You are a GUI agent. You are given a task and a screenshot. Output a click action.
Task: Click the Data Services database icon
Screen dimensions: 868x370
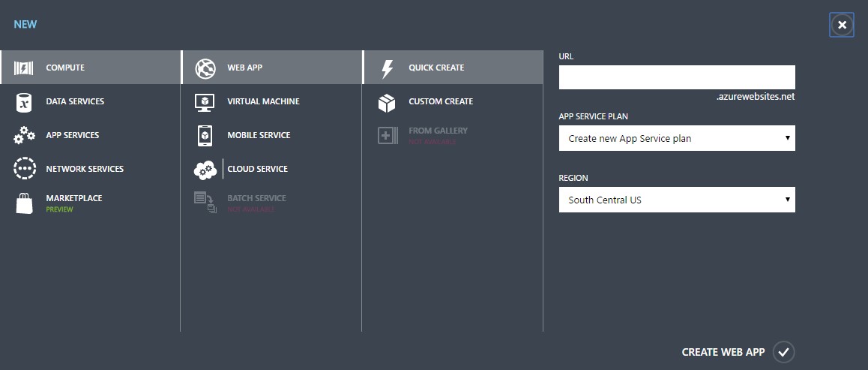tap(24, 102)
